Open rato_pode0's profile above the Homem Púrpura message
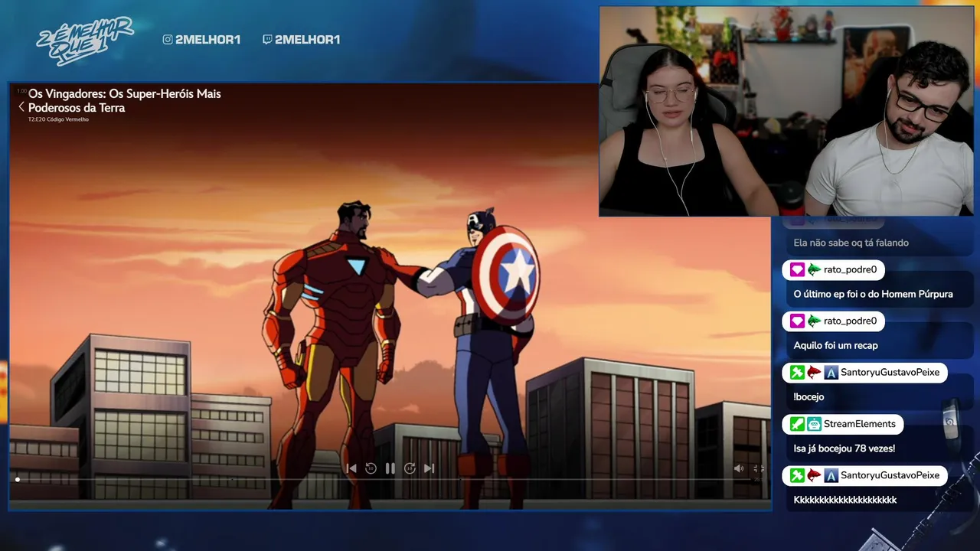This screenshot has height=551, width=980. coord(850,269)
